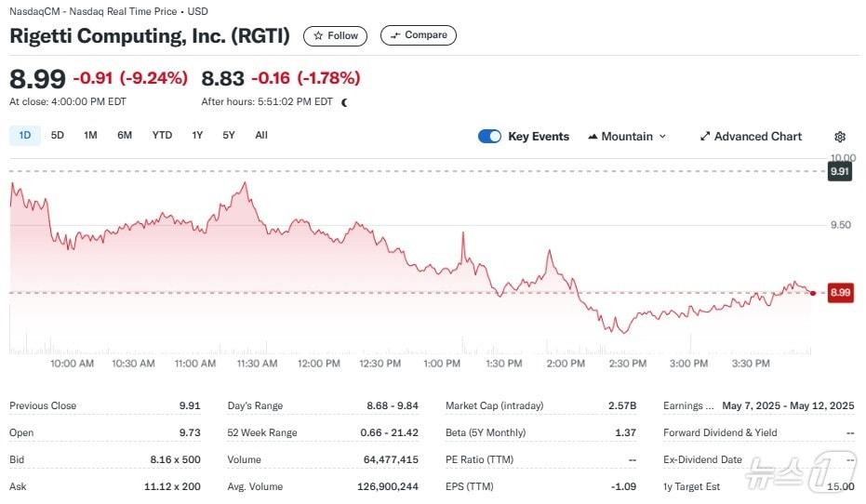Click the Rigetti Computing, Inc. title

tap(150, 36)
